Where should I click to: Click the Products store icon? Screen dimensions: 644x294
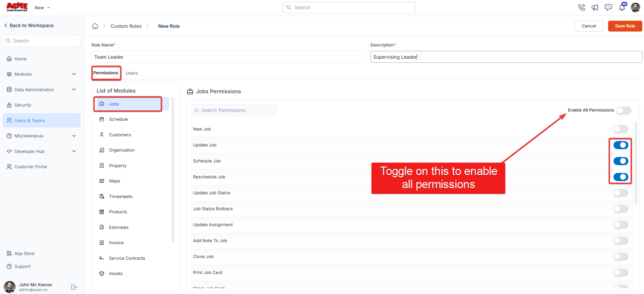click(x=102, y=212)
